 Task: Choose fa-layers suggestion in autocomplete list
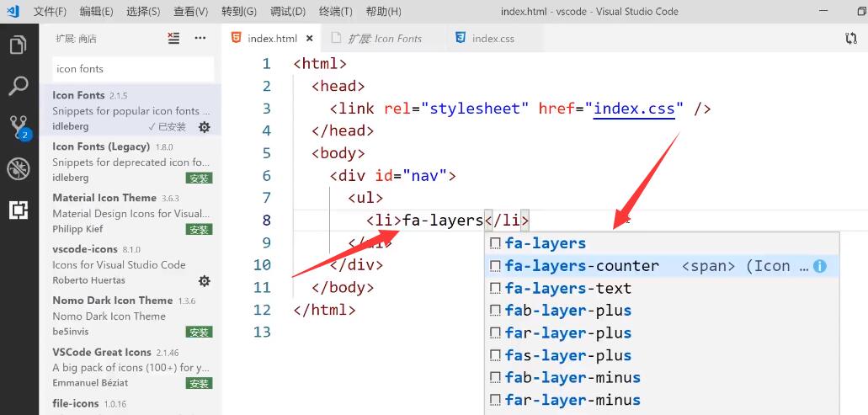(x=662, y=243)
